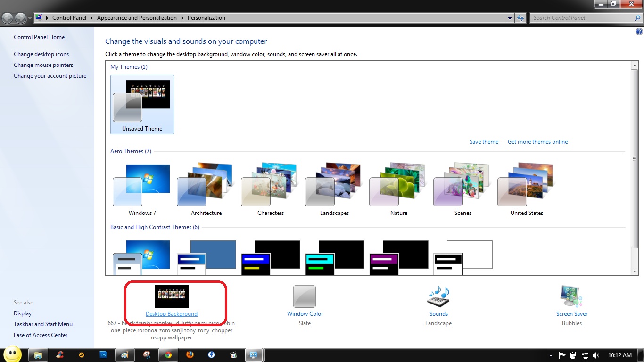644x362 pixels.
Task: Open the Desktop Background link
Action: tap(172, 314)
